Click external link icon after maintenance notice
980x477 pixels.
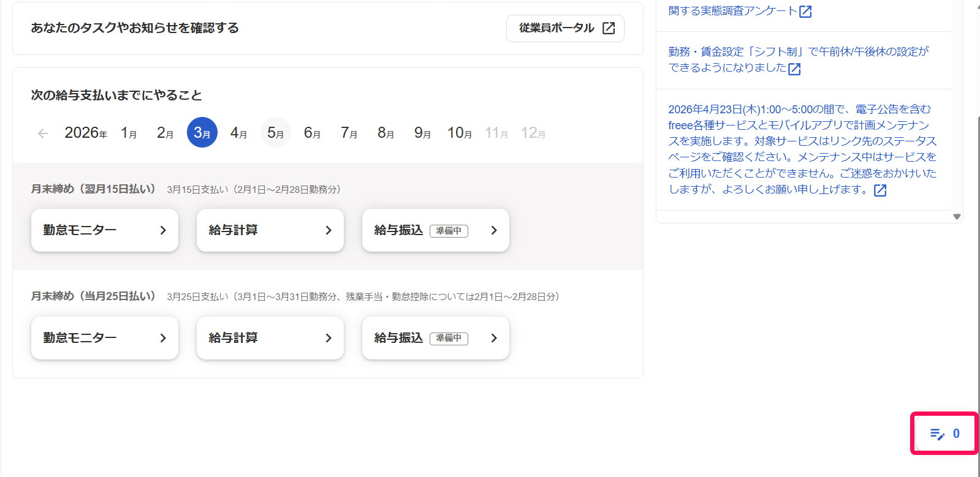[x=880, y=190]
